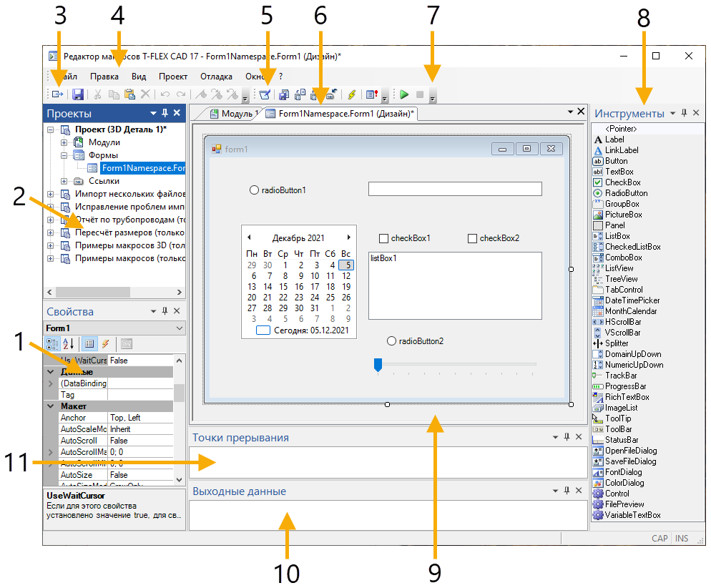The image size is (711, 588).
Task: Open the Отладка menu
Action: coord(216,76)
